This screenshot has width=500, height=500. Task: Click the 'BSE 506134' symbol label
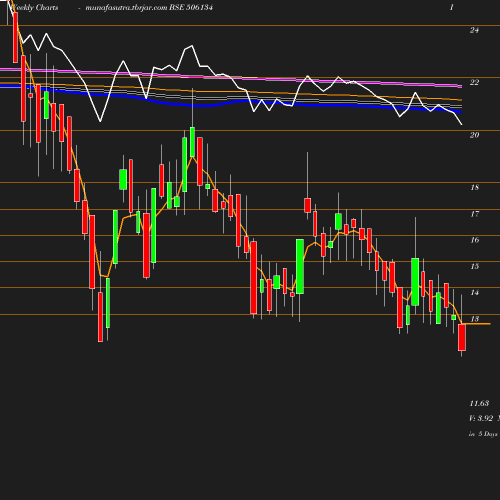point(191,7)
